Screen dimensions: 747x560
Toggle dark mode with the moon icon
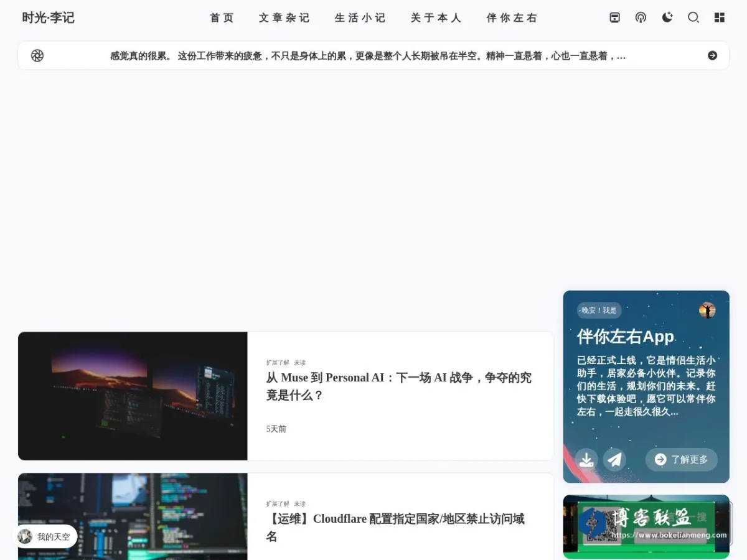click(667, 17)
